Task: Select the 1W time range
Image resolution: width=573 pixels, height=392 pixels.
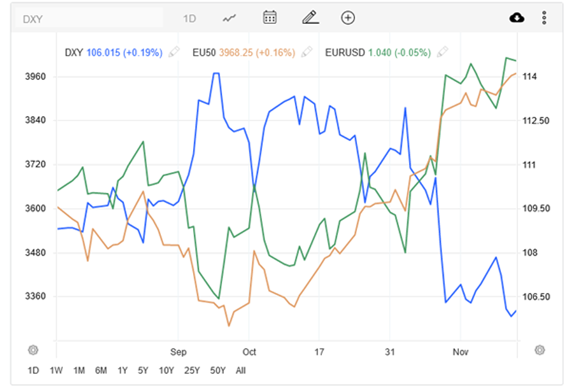Action: tap(56, 370)
